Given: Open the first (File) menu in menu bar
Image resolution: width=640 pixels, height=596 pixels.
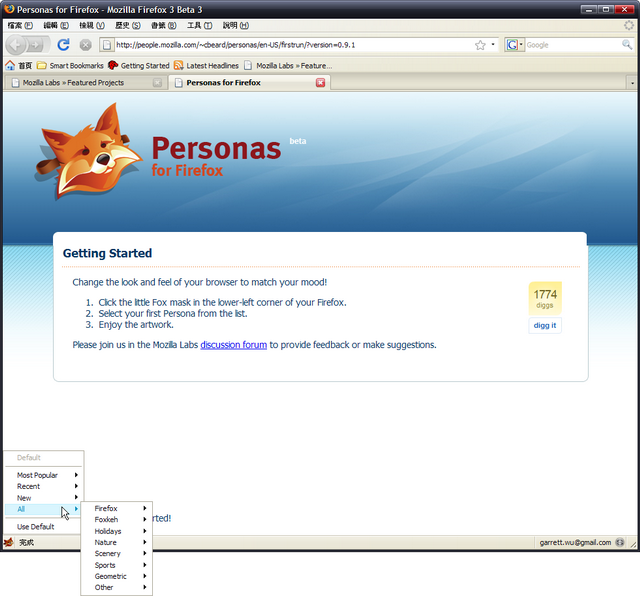Looking at the screenshot, I should 20,25.
